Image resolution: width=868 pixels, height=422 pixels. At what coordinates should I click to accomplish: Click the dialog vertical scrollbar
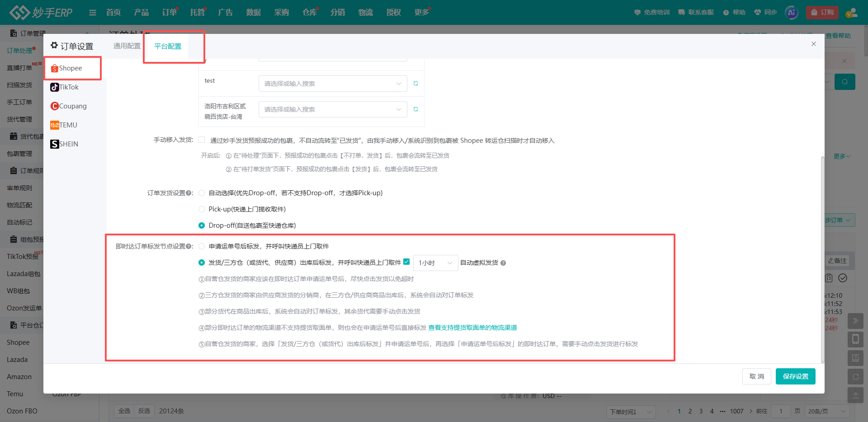[822, 259]
